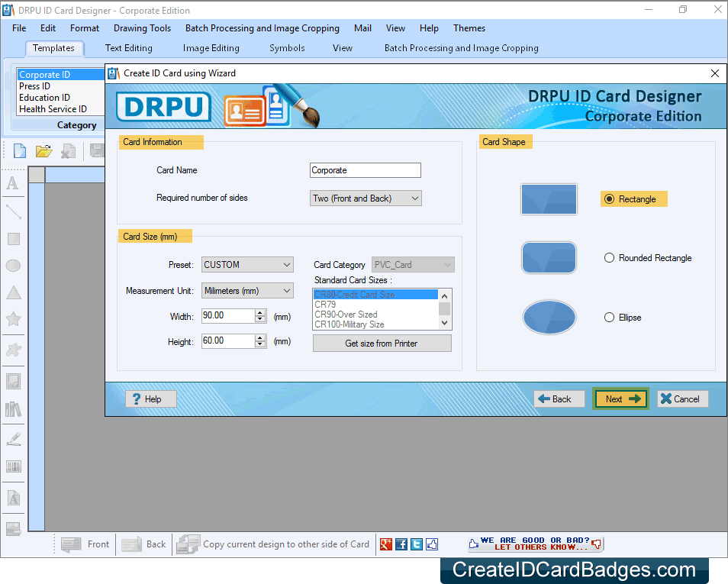The image size is (728, 584).
Task: Click the Front side card icon
Action: pos(70,544)
